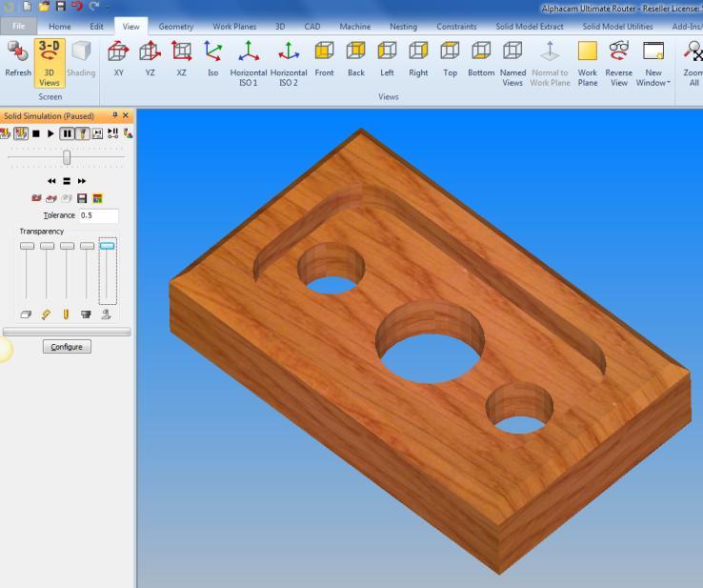
Task: Open the Nesting ribbon tab
Action: pyautogui.click(x=404, y=27)
